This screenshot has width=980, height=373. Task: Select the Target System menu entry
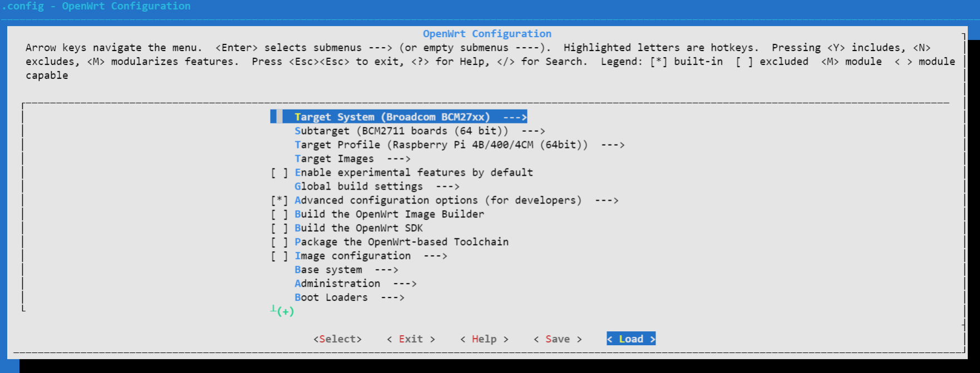click(x=398, y=117)
